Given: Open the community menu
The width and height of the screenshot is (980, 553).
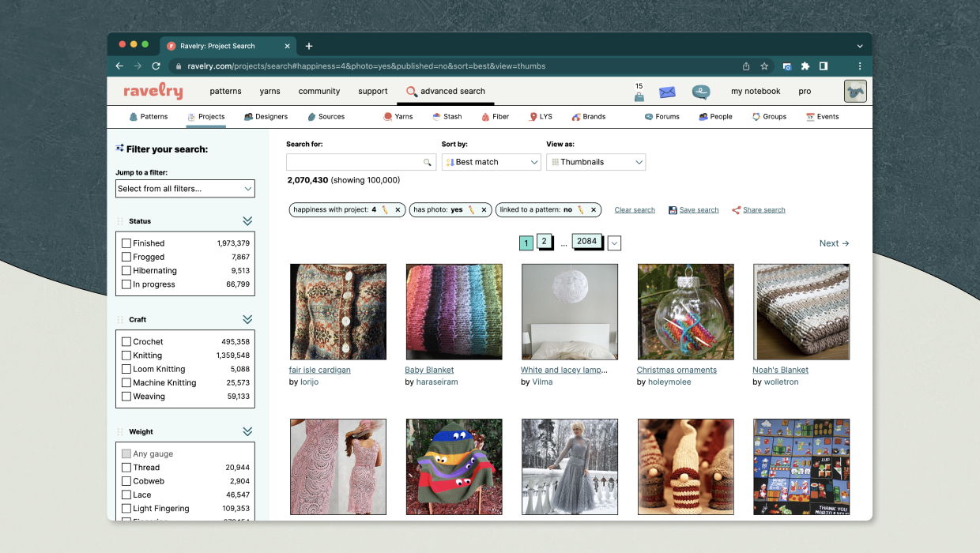Looking at the screenshot, I should pos(319,91).
